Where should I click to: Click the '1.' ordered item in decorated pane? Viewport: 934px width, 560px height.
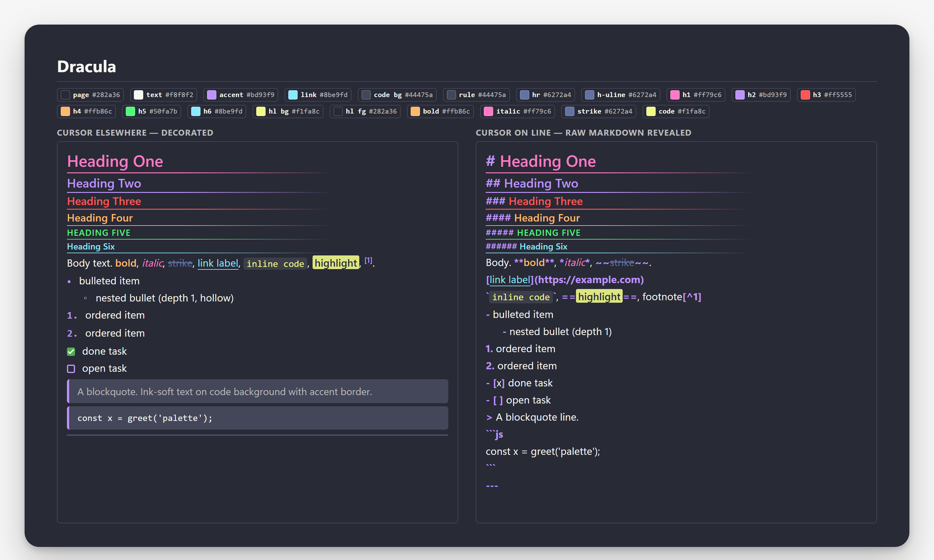pos(106,315)
